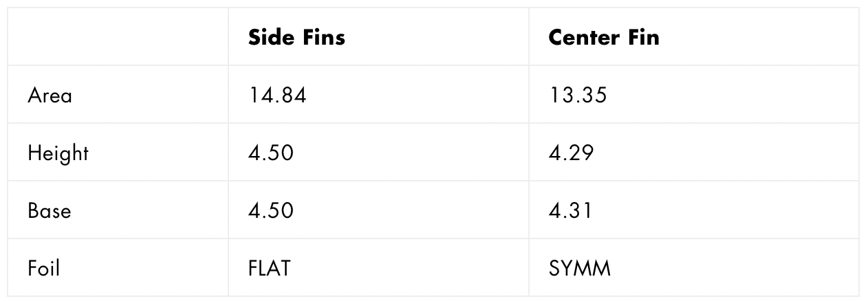The height and width of the screenshot is (301, 868).
Task: Click the Side Fins column header
Action: click(x=296, y=37)
